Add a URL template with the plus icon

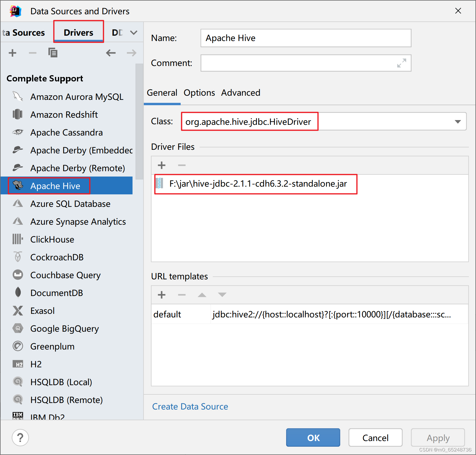coord(162,295)
